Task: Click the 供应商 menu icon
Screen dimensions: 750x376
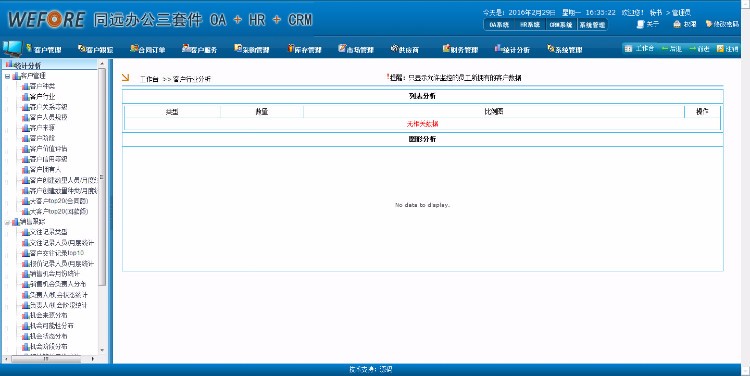Action: 394,48
